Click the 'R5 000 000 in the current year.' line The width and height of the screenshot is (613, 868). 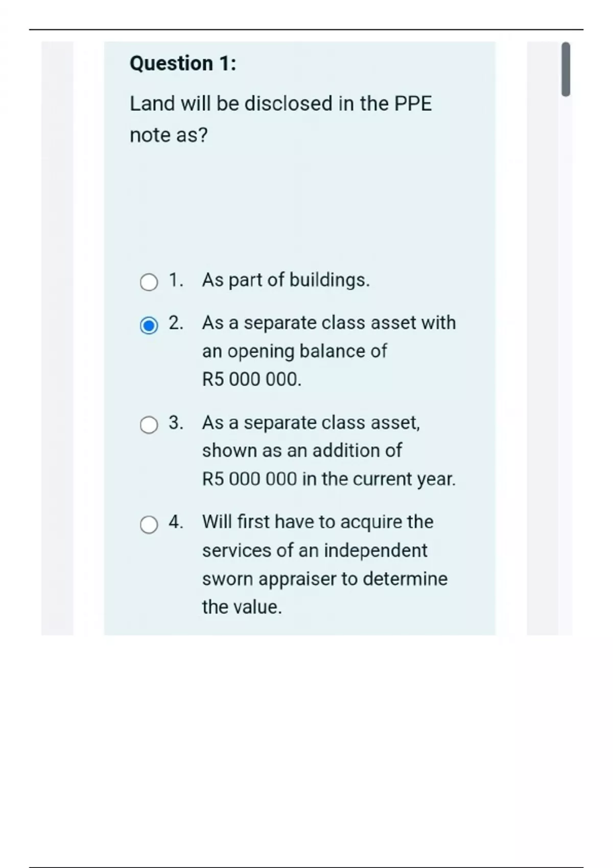[x=328, y=479]
